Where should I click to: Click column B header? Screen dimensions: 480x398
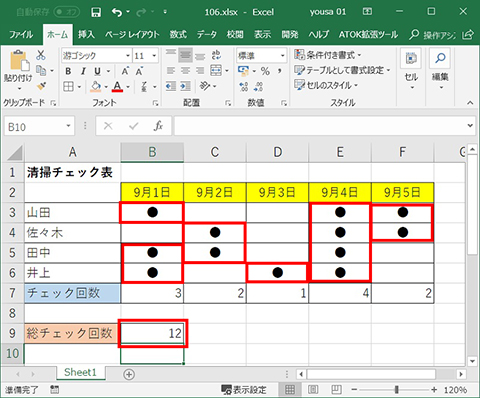coord(152,152)
